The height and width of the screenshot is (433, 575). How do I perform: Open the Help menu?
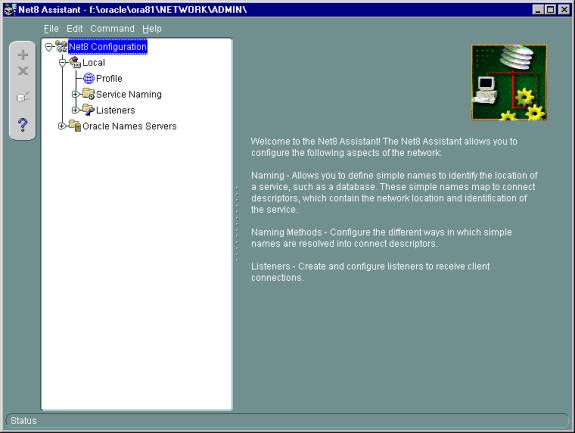pyautogui.click(x=152, y=29)
